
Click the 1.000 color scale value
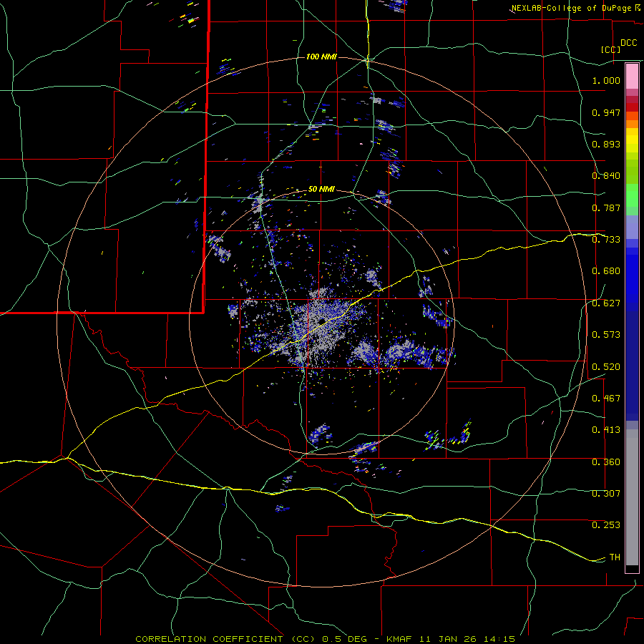point(606,80)
